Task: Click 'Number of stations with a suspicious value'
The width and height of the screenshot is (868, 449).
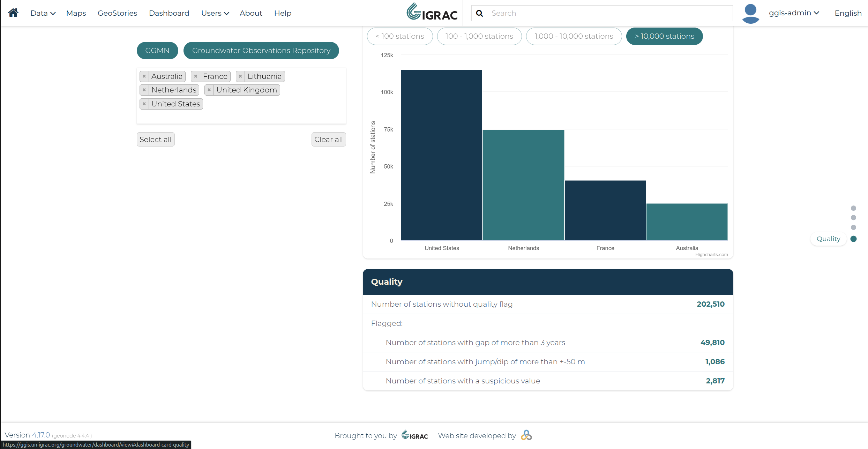Action: pos(463,381)
